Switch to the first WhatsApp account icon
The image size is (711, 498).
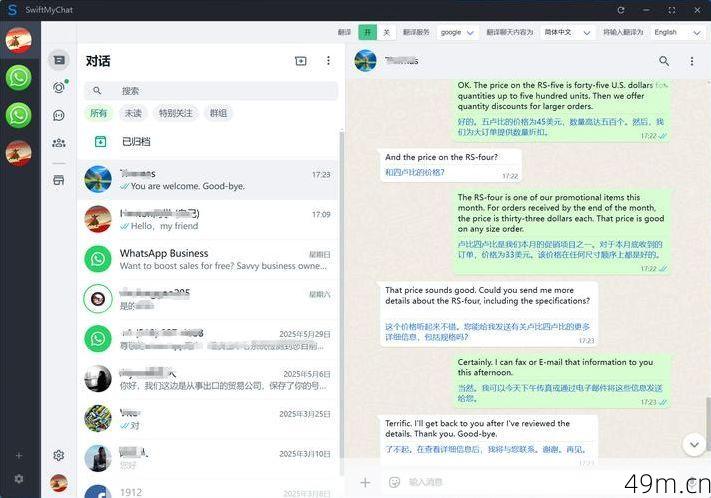pos(19,78)
